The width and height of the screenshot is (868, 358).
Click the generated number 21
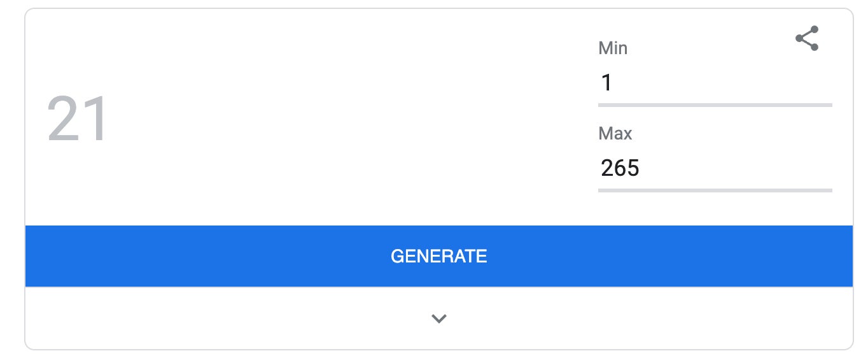tap(78, 119)
